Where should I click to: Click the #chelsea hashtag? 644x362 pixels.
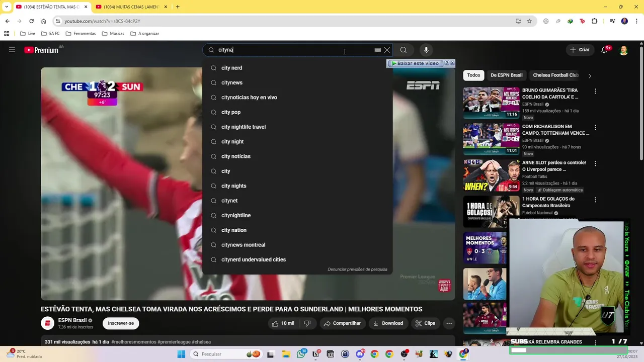point(201,342)
